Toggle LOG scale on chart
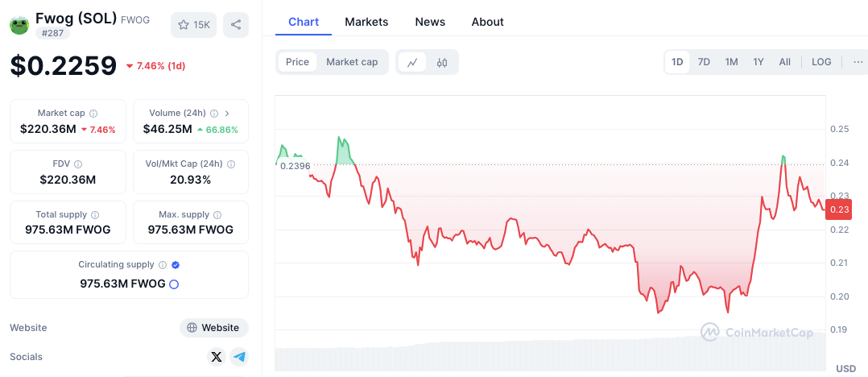The image size is (868, 377). 821,62
